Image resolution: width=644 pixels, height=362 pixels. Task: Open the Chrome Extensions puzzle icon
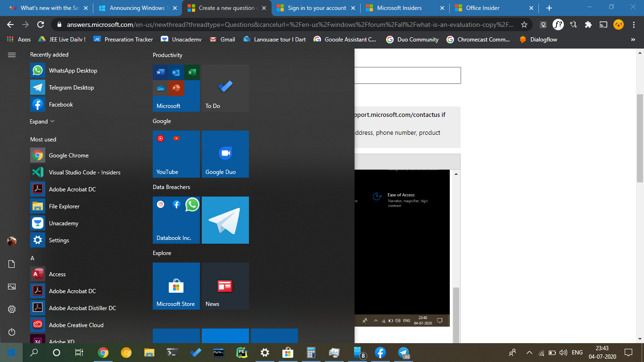588,25
